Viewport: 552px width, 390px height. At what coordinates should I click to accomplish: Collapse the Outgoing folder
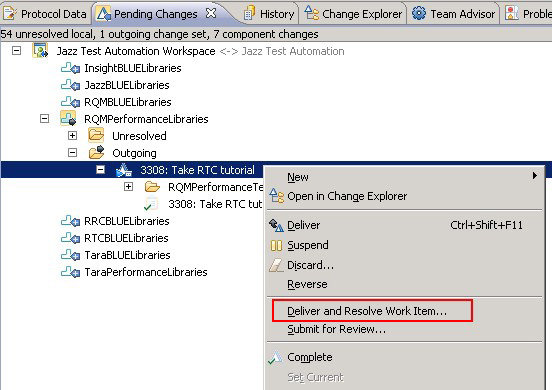pos(73,152)
